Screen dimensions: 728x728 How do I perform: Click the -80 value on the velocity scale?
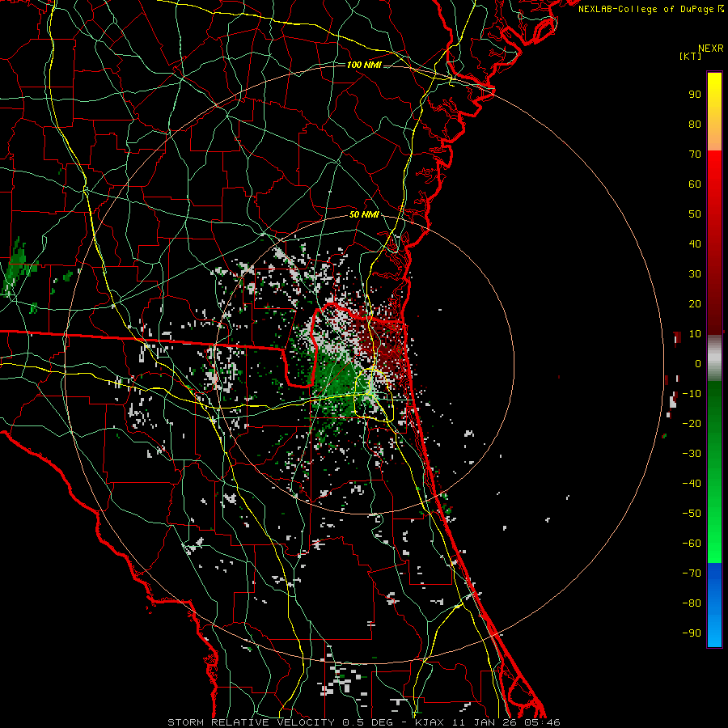point(692,603)
